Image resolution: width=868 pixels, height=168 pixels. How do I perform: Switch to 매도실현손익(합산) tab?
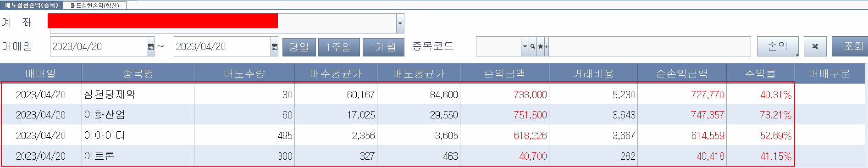pyautogui.click(x=94, y=6)
